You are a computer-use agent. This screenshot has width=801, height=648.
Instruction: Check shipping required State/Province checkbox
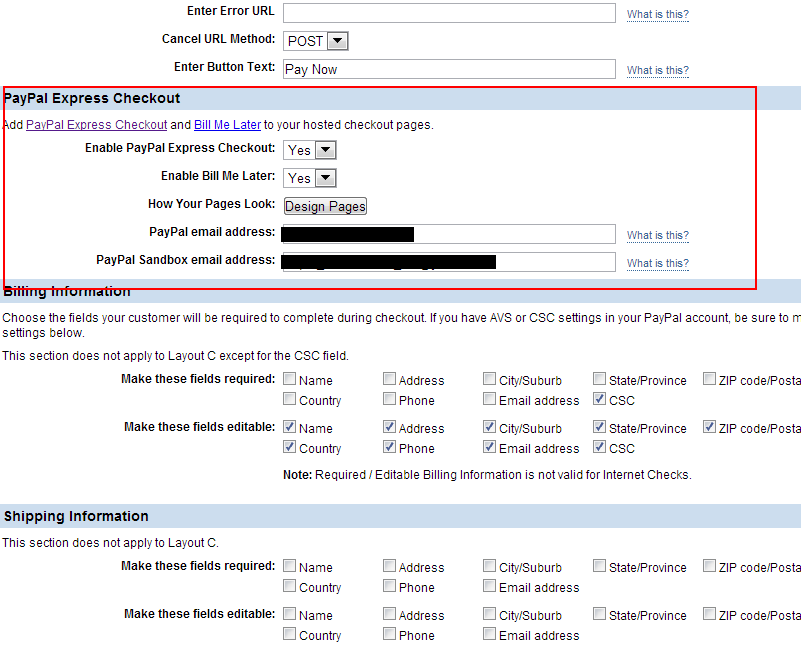click(x=599, y=566)
